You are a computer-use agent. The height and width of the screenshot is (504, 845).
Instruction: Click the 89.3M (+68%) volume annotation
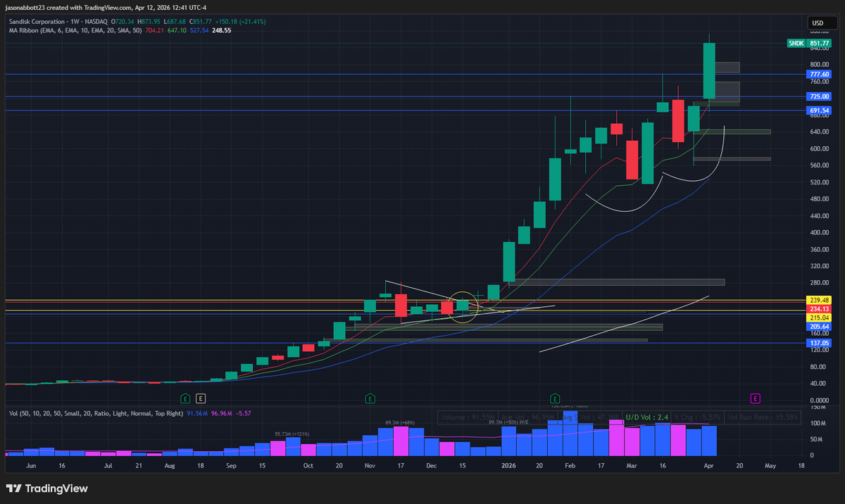click(x=400, y=422)
